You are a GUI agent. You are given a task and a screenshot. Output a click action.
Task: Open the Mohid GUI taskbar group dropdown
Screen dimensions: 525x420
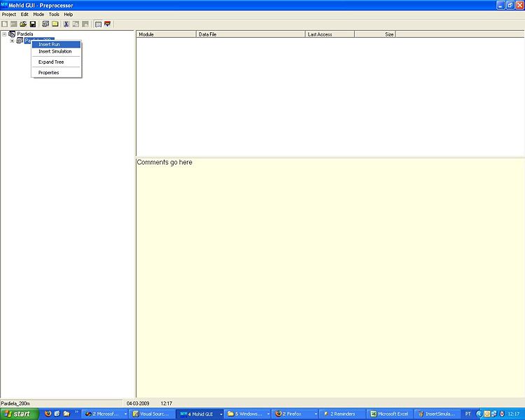point(221,414)
